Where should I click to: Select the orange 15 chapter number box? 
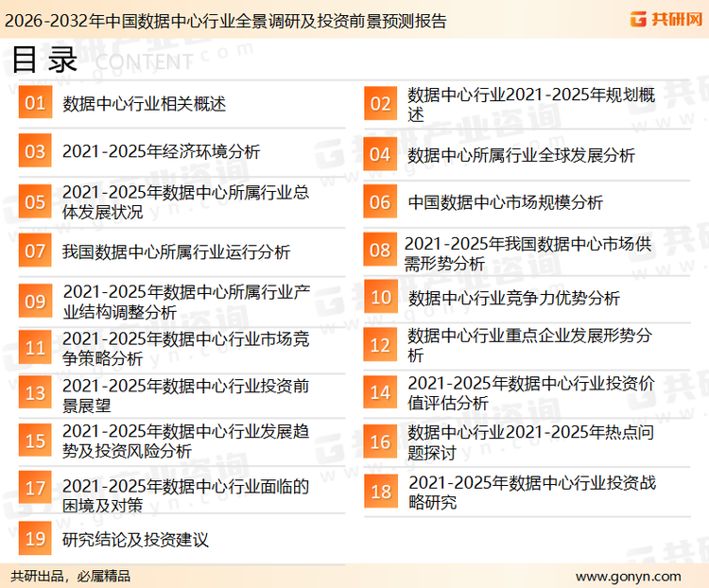(x=35, y=441)
